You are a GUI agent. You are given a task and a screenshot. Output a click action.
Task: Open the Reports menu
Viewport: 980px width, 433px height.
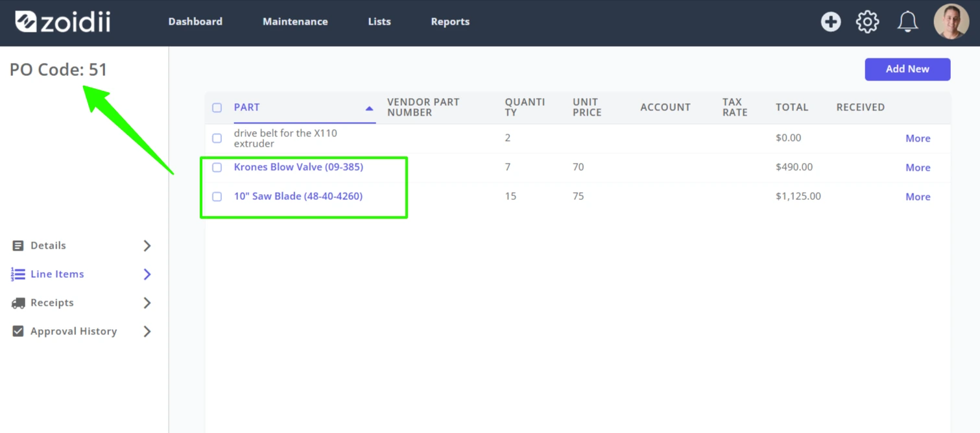(450, 21)
